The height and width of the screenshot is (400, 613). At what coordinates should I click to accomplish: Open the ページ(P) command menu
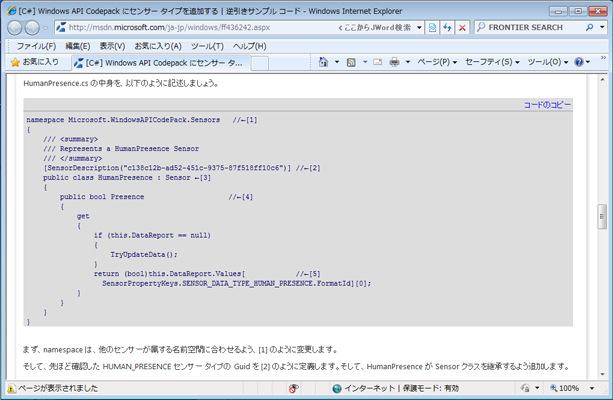(437, 62)
